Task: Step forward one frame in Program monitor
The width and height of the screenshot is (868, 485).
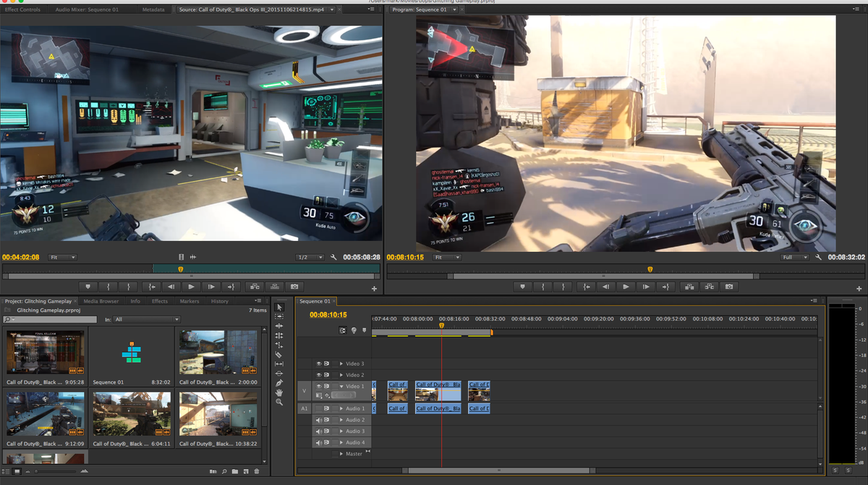Action: (646, 287)
